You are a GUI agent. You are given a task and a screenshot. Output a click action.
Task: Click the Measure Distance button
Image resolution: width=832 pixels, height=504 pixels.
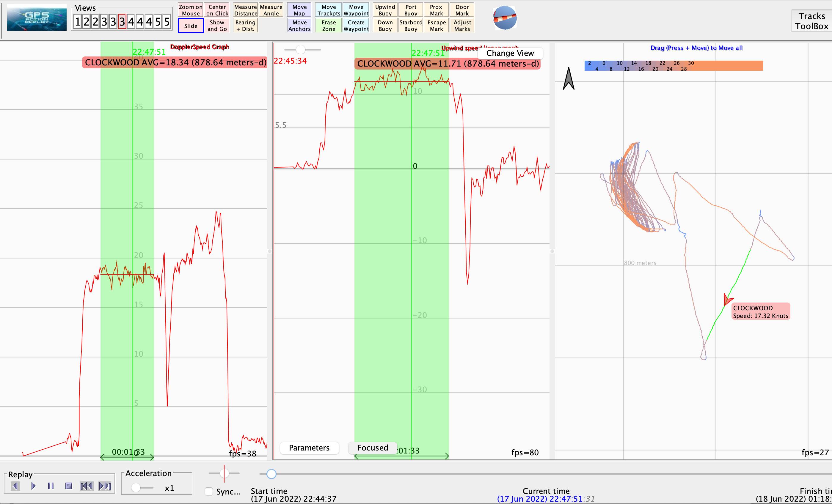click(x=246, y=10)
